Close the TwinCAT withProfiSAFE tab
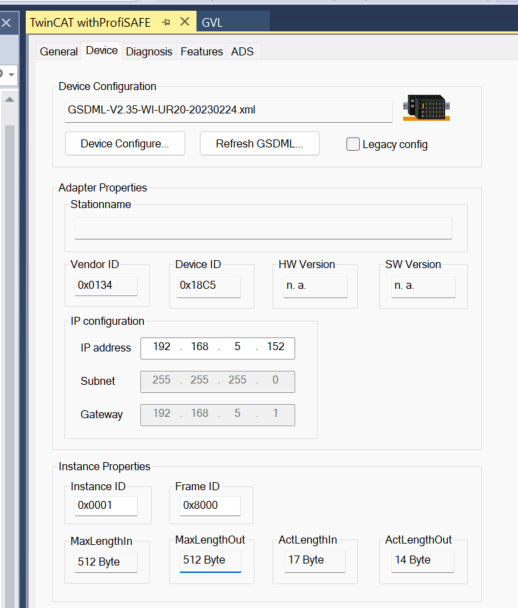 [185, 22]
